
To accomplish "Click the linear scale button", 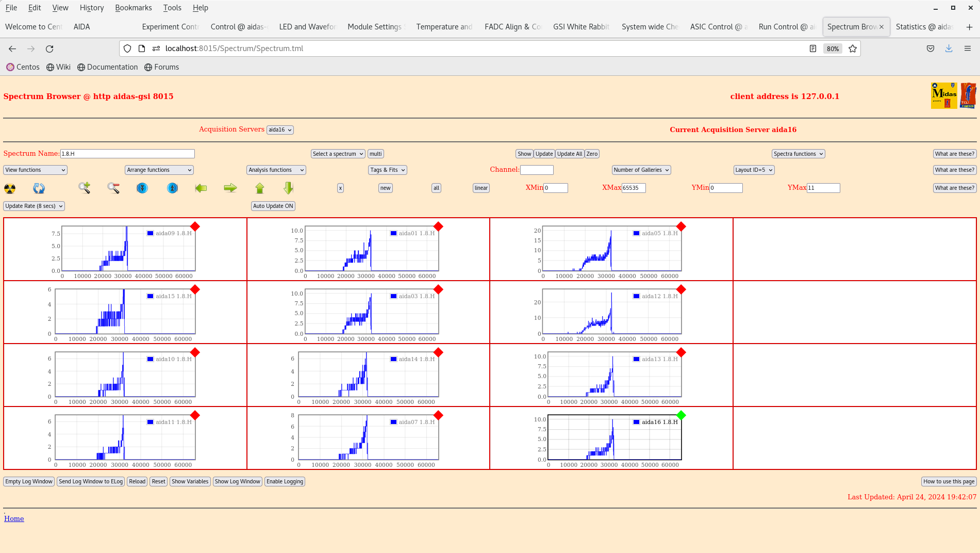I will pos(481,188).
